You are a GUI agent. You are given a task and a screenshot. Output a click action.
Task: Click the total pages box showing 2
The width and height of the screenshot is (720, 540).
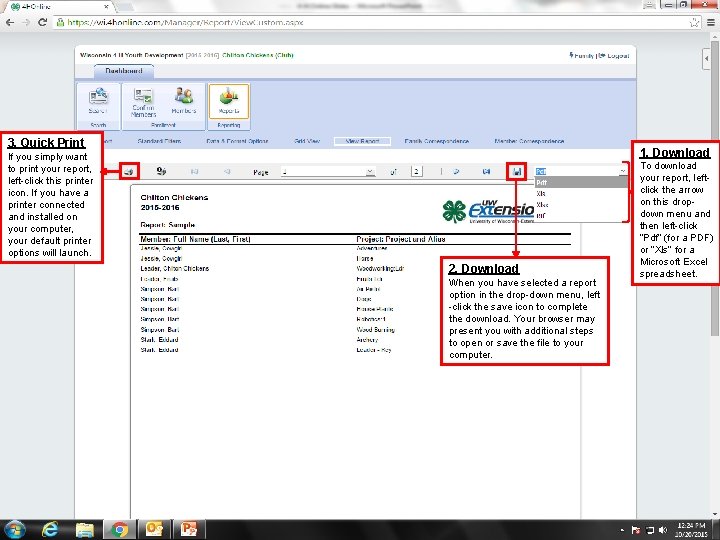416,171
